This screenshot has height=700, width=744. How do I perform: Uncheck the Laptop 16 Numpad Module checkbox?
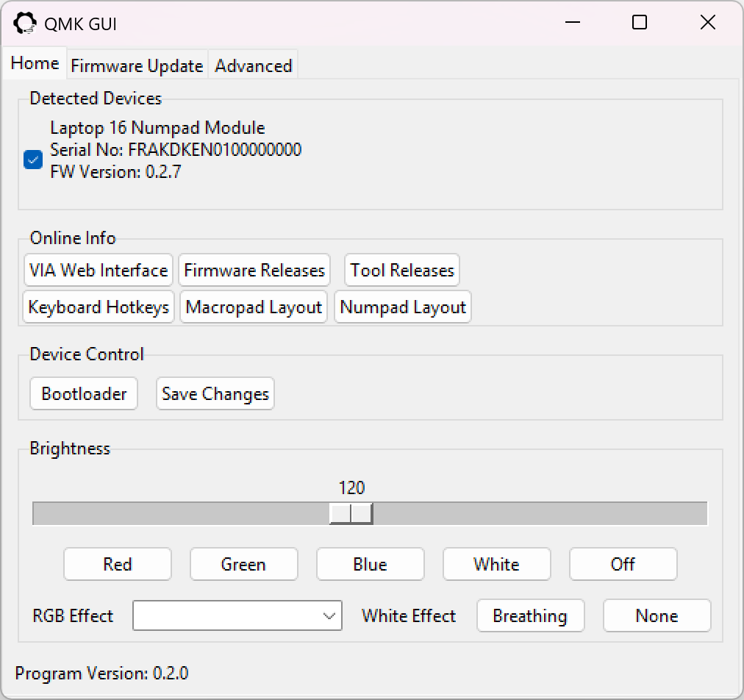tap(33, 160)
